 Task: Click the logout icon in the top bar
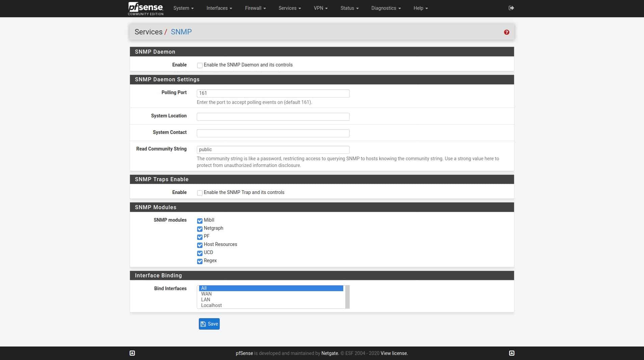pos(511,8)
